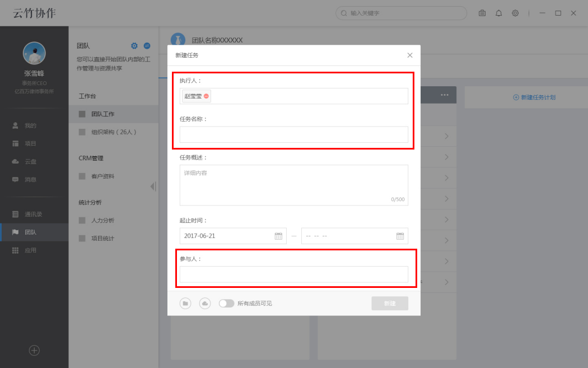Image resolution: width=588 pixels, height=368 pixels.
Task: Click the gear icon next to 团队
Action: click(134, 45)
